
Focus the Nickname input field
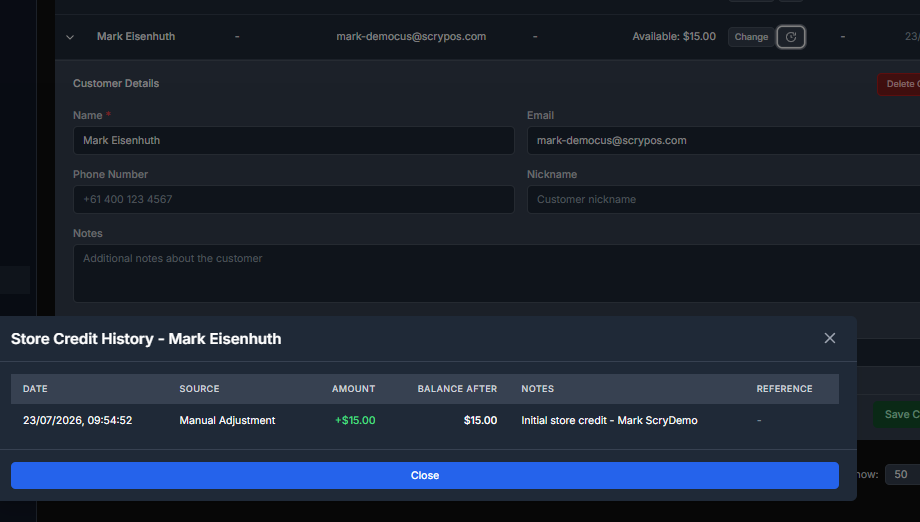[x=723, y=199]
